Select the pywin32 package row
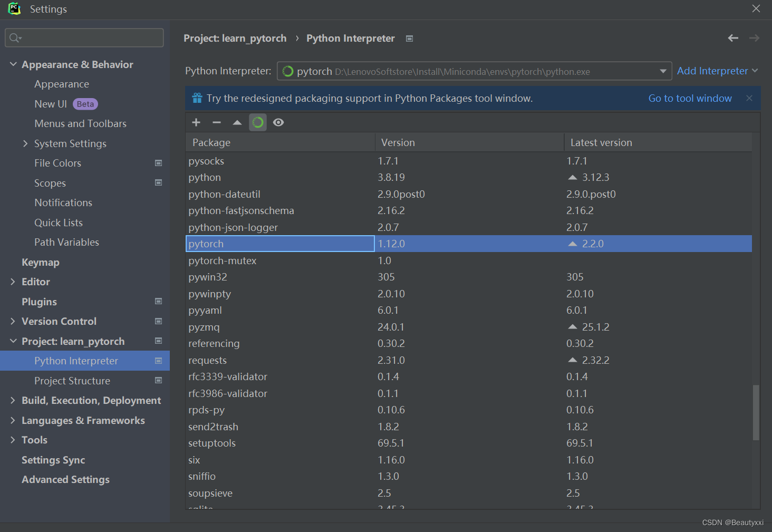The height and width of the screenshot is (532, 772). (469, 277)
